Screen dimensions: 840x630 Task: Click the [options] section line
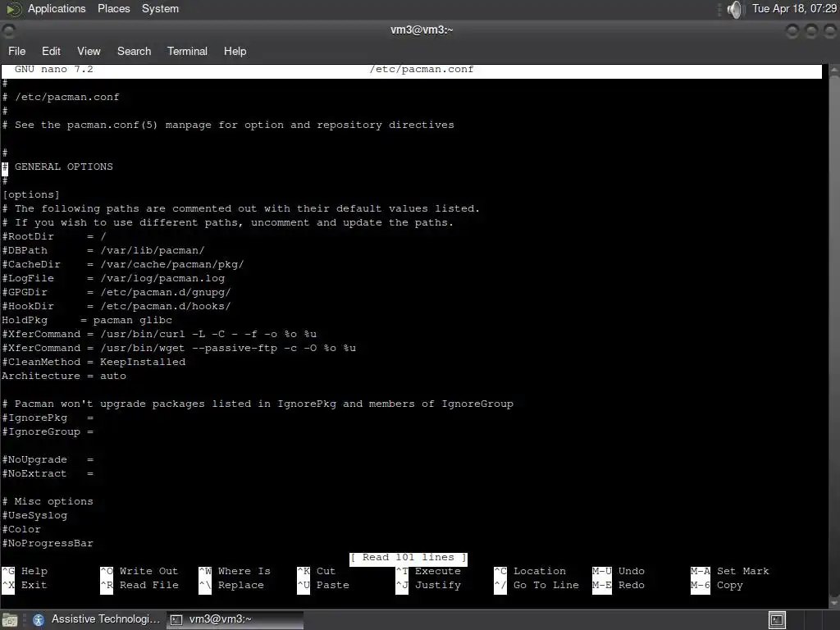tap(30, 194)
